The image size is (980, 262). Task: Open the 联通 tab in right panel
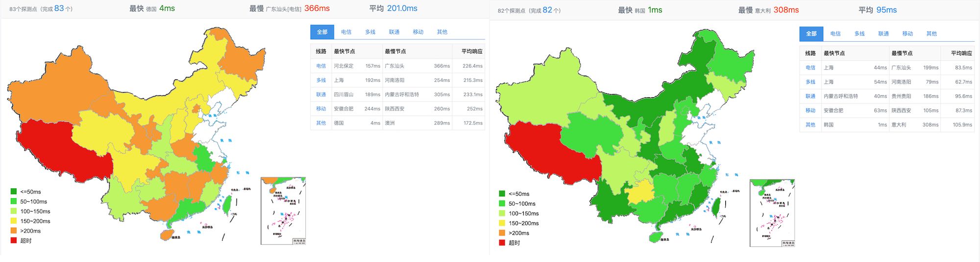883,34
